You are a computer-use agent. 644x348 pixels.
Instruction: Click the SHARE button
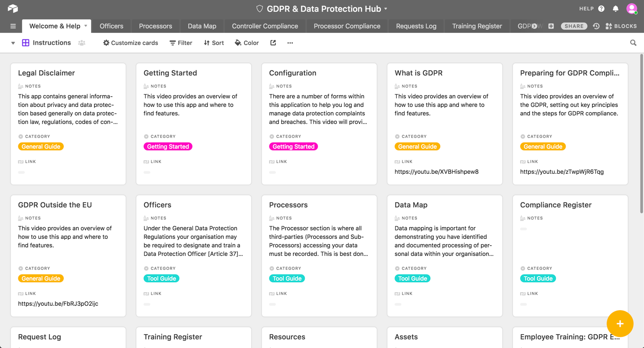tap(574, 26)
